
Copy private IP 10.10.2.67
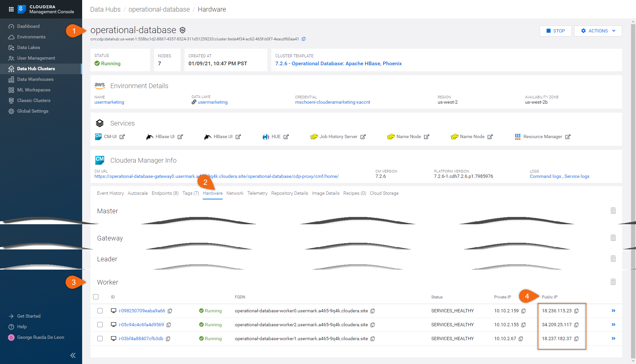point(521,339)
